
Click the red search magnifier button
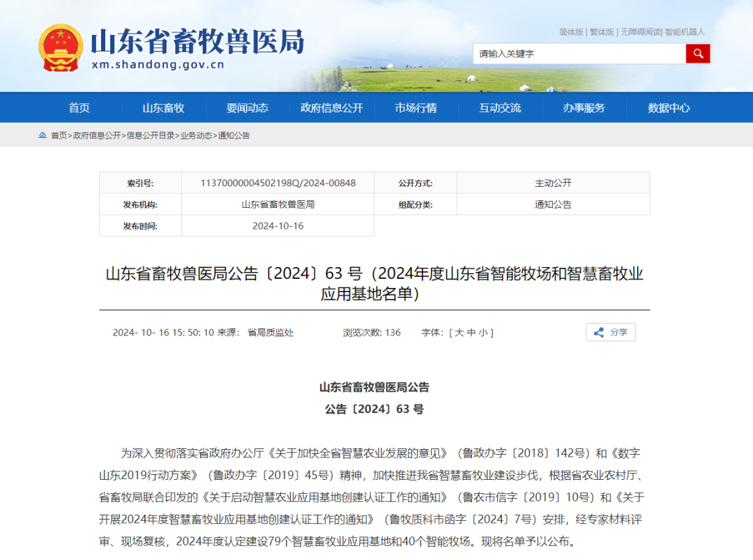(697, 54)
